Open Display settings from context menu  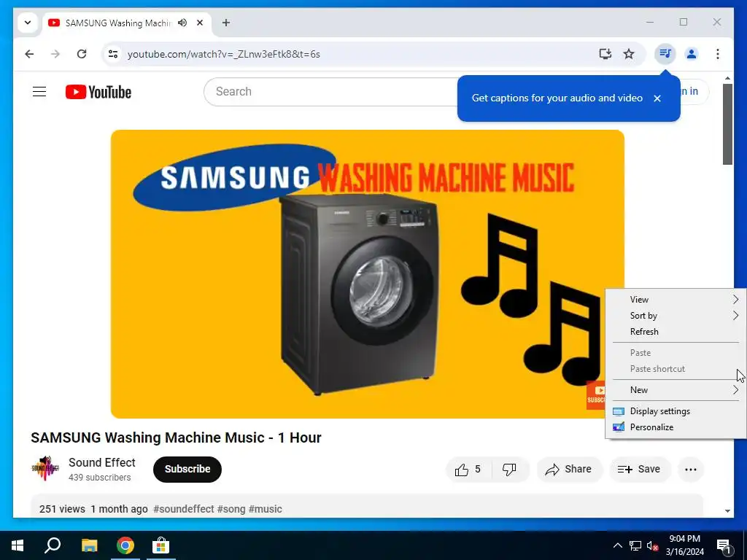pos(676,411)
